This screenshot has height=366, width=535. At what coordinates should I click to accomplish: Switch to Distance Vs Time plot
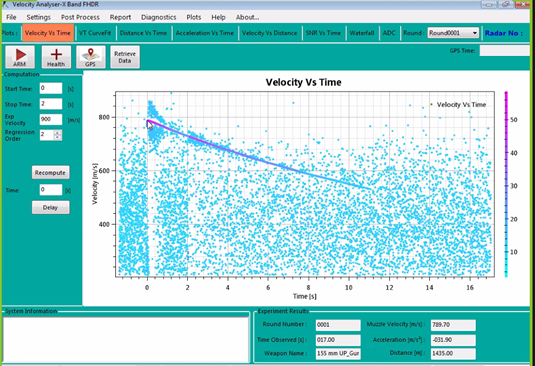143,33
